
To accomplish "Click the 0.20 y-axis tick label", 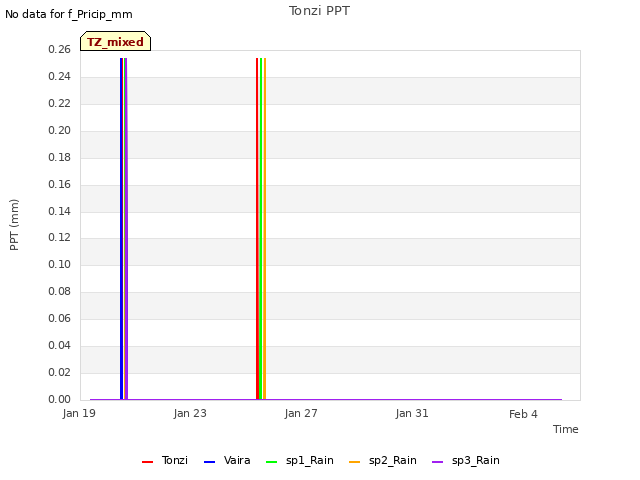I will [60, 130].
